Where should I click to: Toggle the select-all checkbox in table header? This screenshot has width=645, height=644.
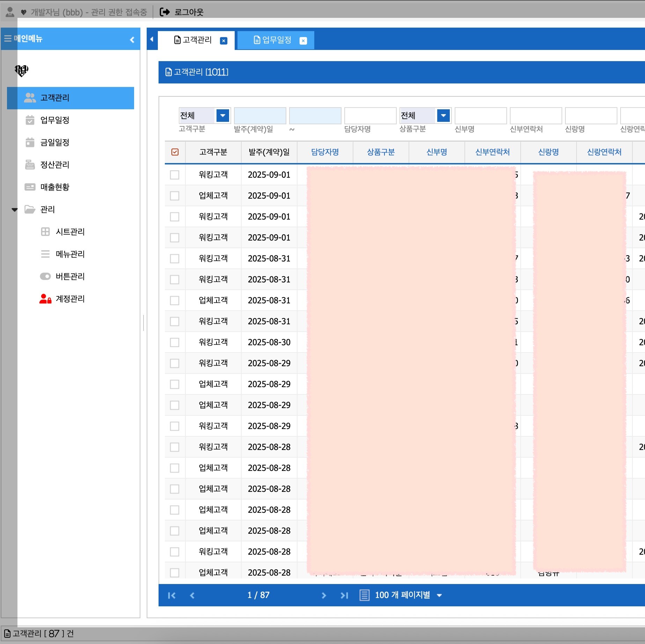pyautogui.click(x=175, y=152)
